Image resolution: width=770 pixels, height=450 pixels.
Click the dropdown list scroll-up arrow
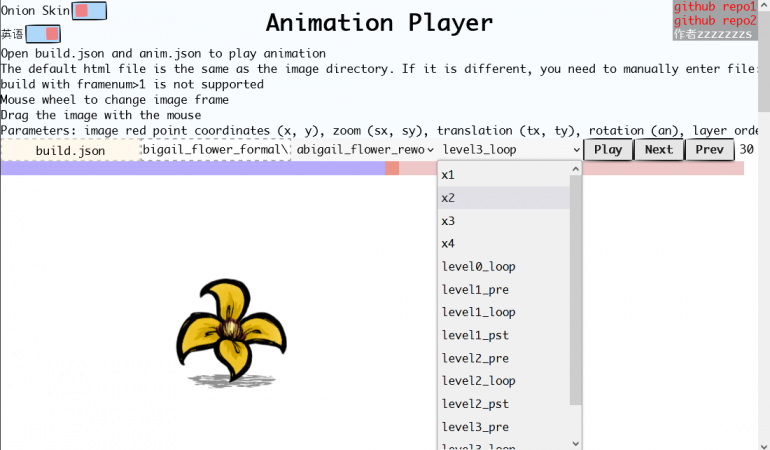click(576, 169)
